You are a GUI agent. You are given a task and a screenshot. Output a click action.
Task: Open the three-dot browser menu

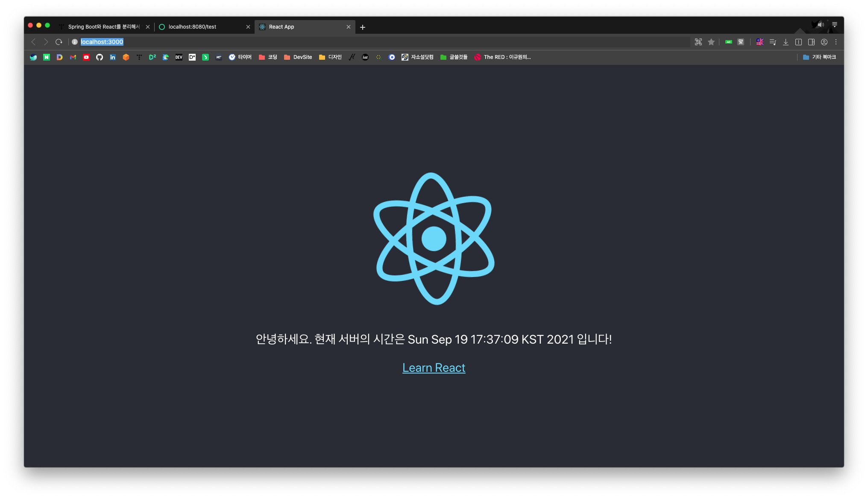point(836,42)
